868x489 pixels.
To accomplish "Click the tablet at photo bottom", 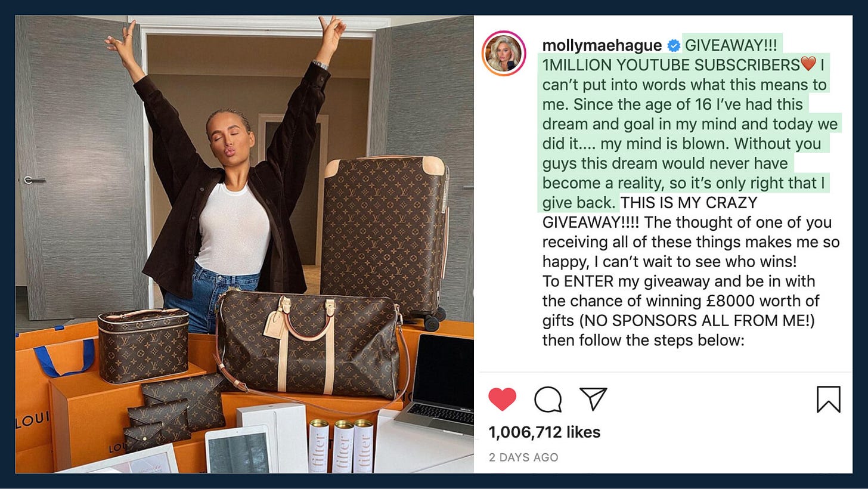I will pyautogui.click(x=237, y=449).
